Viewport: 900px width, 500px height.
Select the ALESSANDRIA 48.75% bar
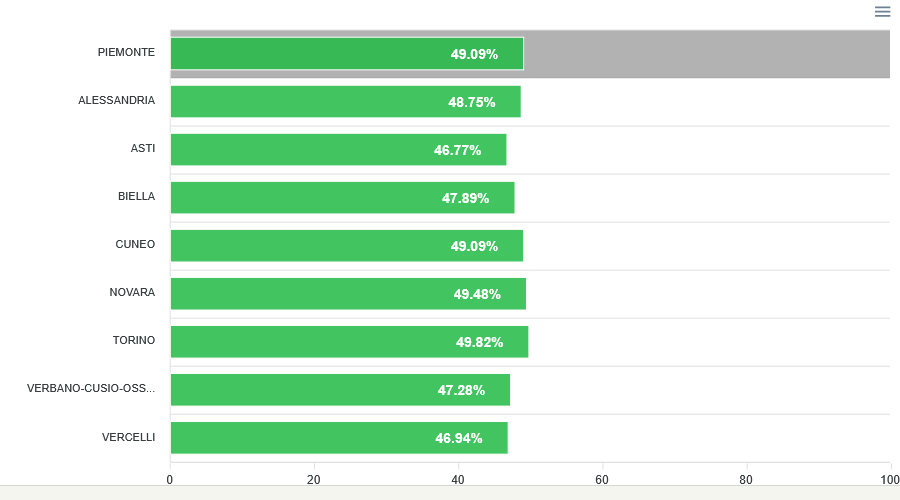(345, 102)
